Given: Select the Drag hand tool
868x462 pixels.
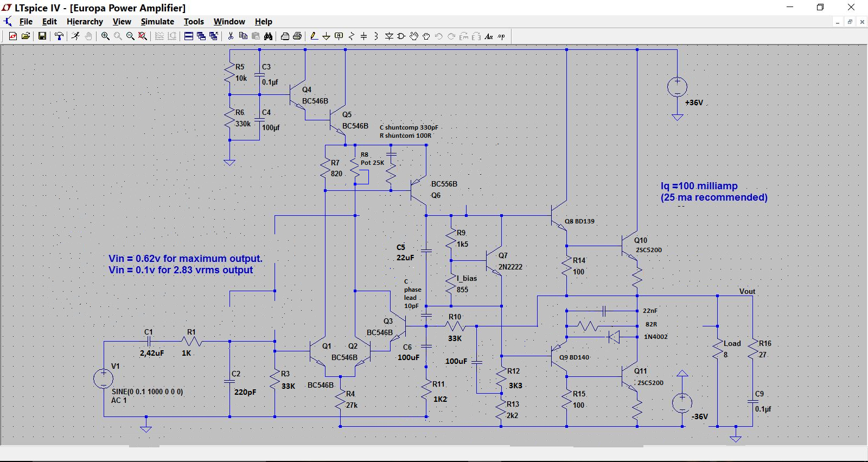Looking at the screenshot, I should pyautogui.click(x=426, y=36).
